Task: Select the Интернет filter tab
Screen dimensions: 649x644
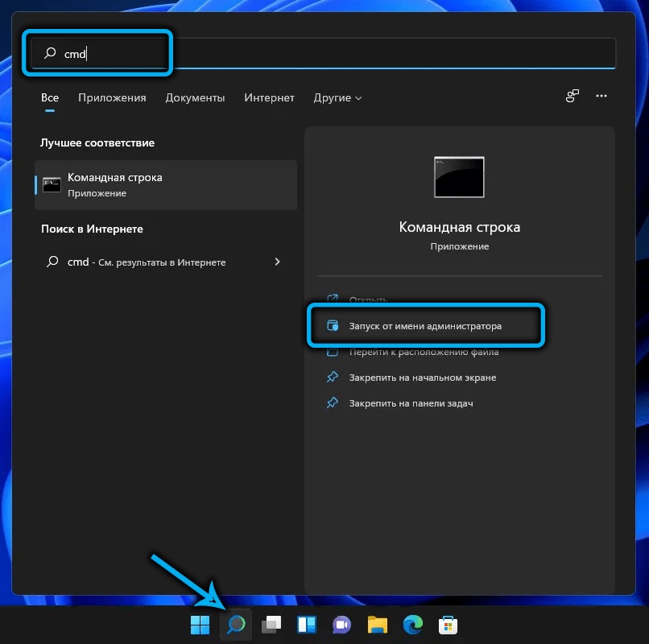Action: click(270, 98)
